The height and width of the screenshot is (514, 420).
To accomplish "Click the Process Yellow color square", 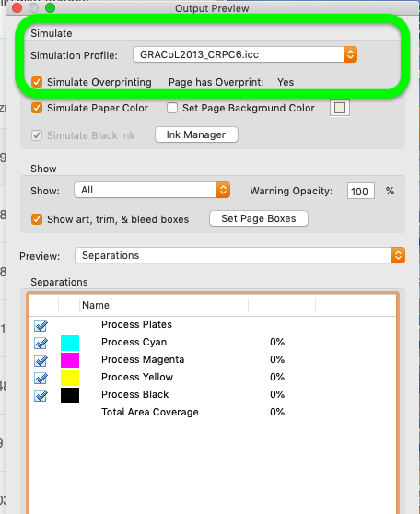I will [x=70, y=378].
